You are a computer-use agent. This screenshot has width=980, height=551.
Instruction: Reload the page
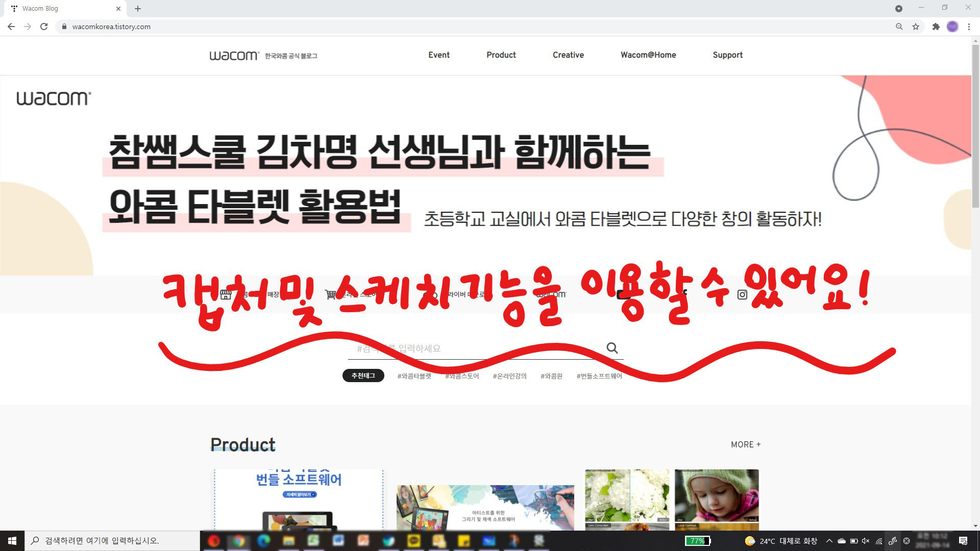pos(44,27)
